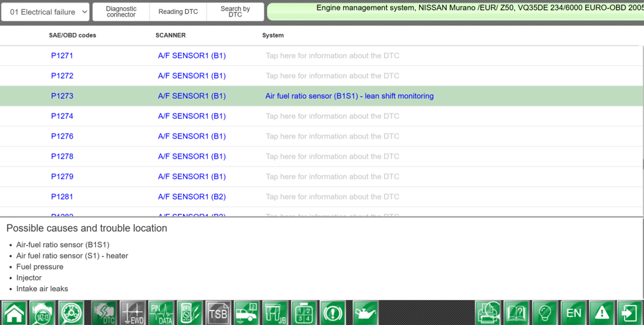
Task: Click the SCANNER column header
Action: 171,35
